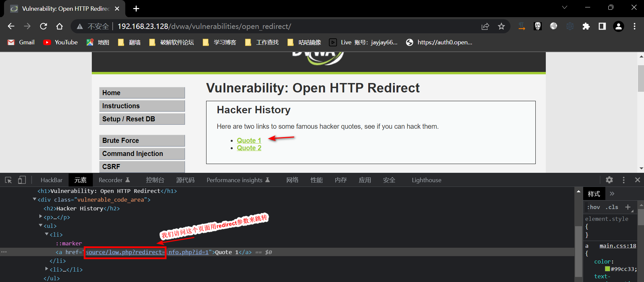The width and height of the screenshot is (644, 282).
Task: Click the Quote 1 link
Action: [249, 140]
